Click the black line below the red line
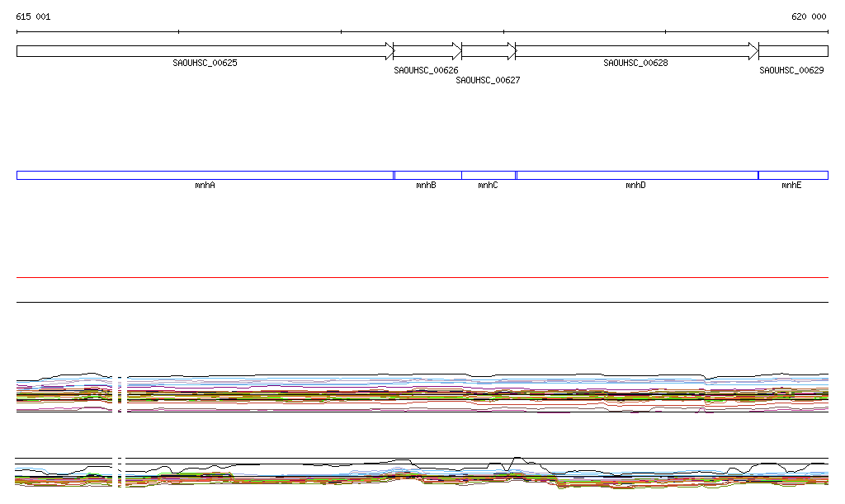 422,302
